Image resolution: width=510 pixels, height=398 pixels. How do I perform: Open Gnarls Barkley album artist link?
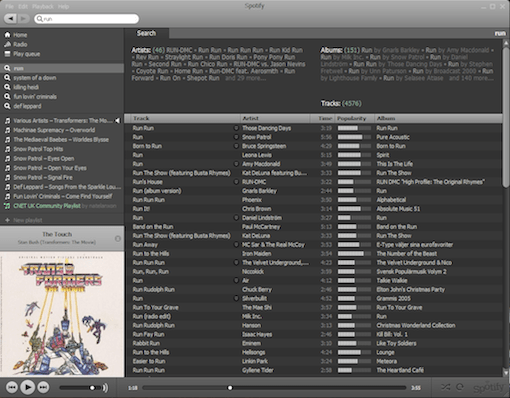pyautogui.click(x=400, y=50)
